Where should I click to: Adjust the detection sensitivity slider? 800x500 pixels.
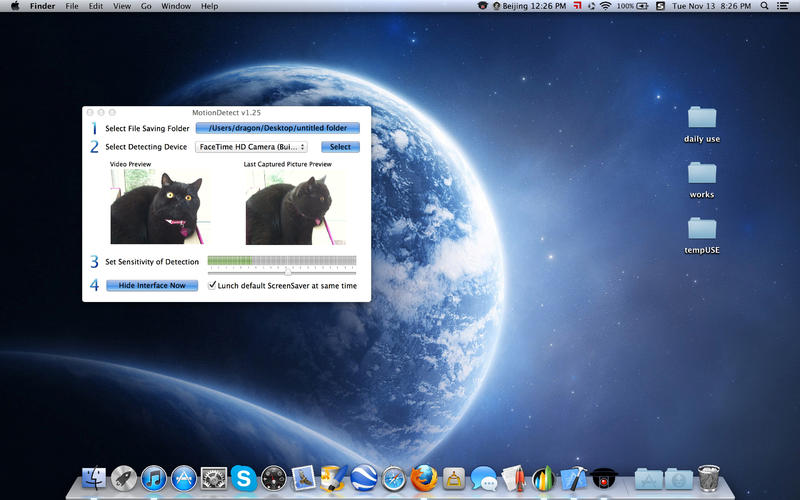[x=288, y=272]
